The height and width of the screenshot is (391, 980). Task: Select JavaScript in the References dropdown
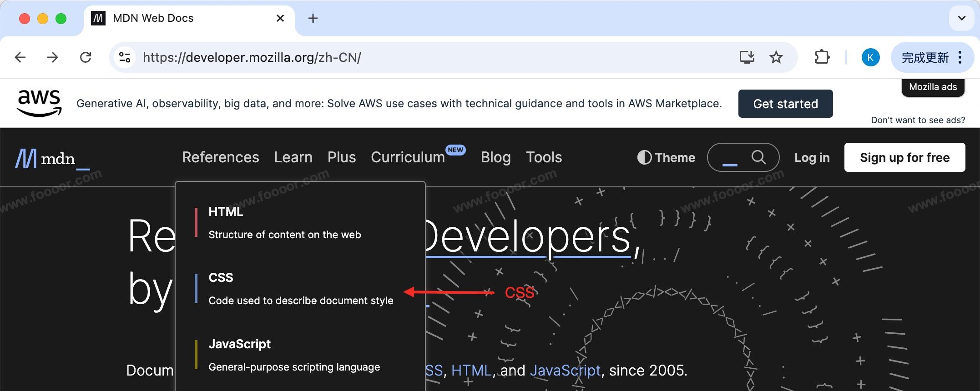(x=300, y=355)
